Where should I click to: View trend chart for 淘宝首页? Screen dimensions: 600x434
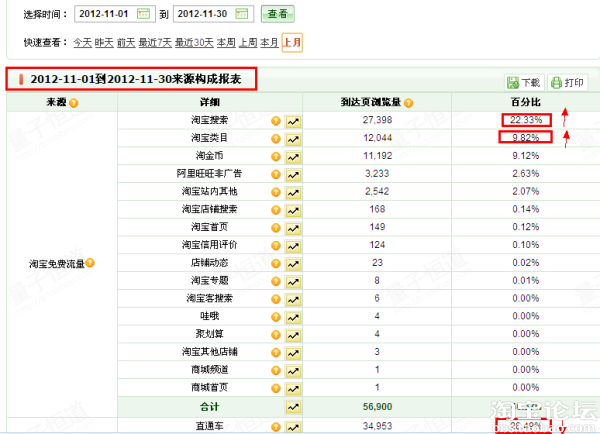[293, 228]
